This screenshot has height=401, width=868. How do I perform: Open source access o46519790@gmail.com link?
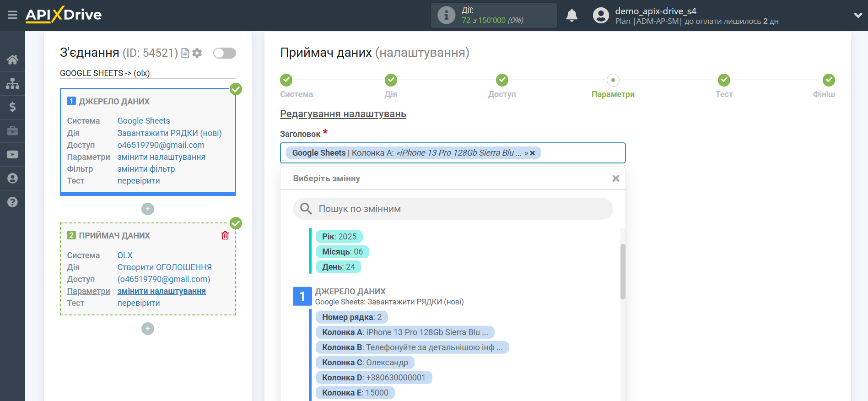point(161,145)
